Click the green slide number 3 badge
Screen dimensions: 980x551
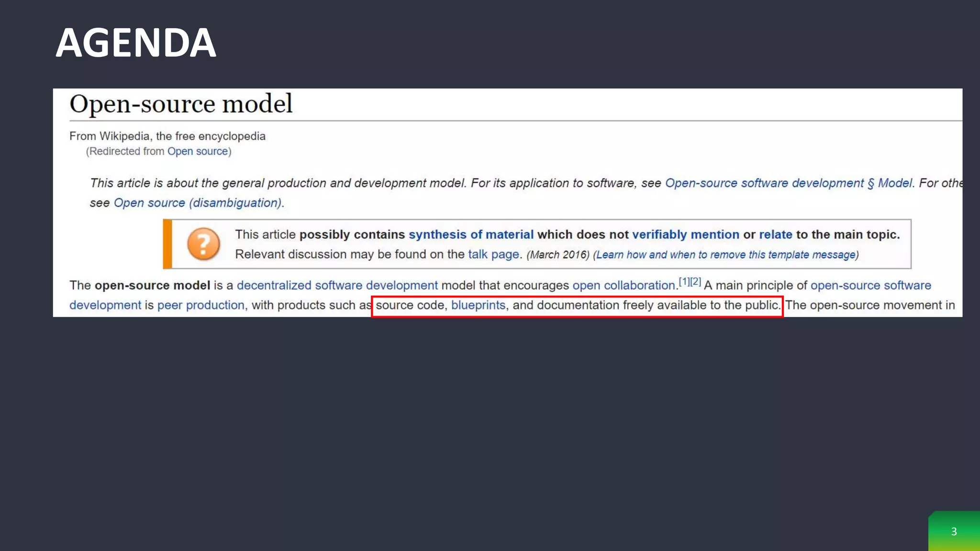pyautogui.click(x=954, y=531)
